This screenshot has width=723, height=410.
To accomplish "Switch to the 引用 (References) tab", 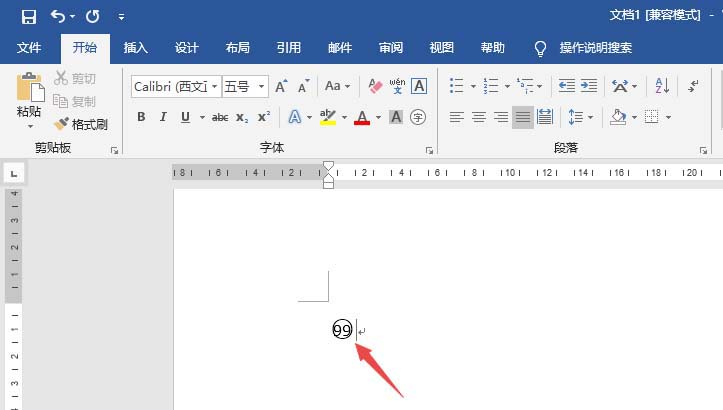I will point(289,48).
